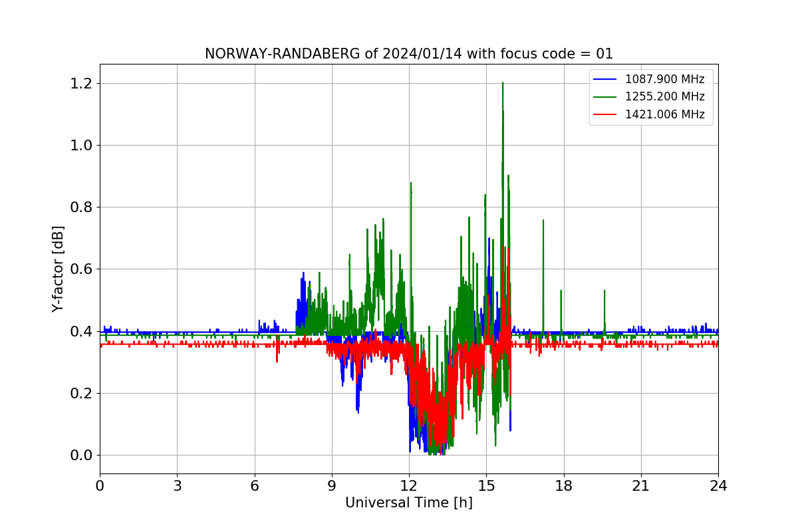
Task: Click the y-axis tick label 0.0
Action: [81, 456]
